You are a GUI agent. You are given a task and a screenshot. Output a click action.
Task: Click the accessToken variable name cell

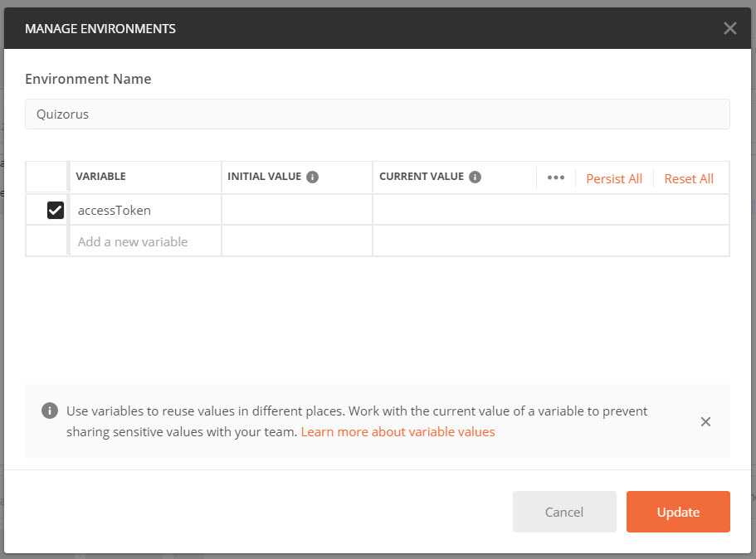[x=145, y=211]
